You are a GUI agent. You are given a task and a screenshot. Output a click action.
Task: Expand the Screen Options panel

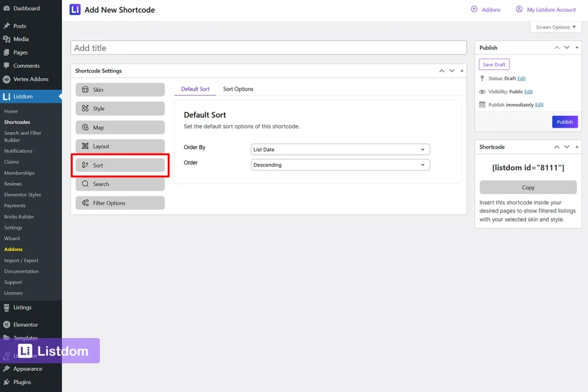(x=555, y=26)
